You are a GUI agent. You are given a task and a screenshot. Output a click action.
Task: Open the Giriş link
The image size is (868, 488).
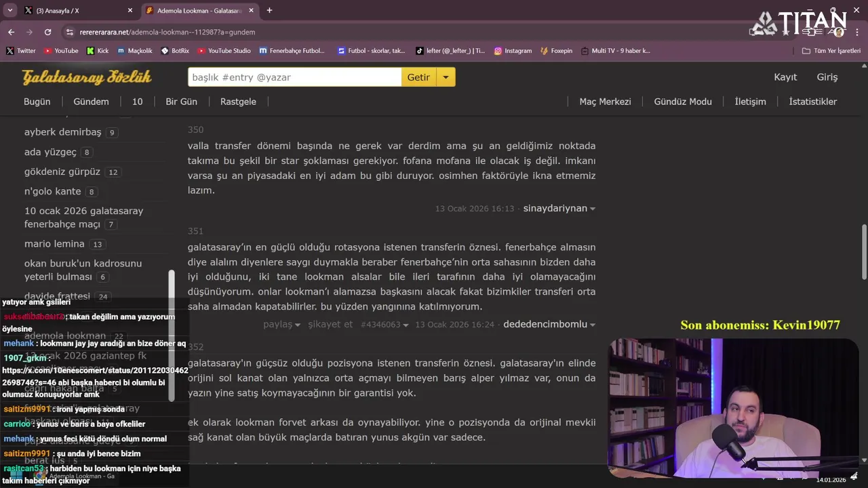[x=827, y=77]
